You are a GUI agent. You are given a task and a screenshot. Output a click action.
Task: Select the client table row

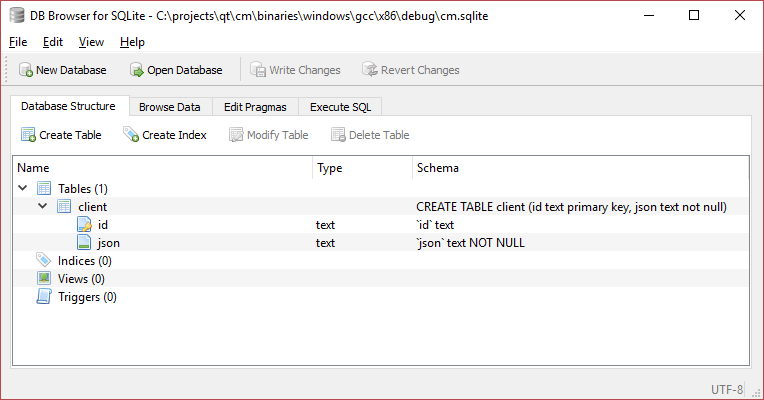93,207
